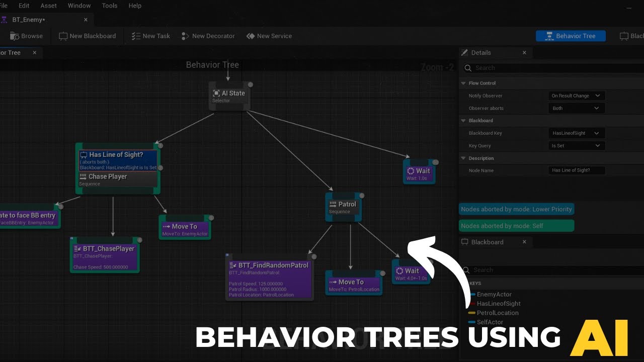
Task: Click the New Task icon
Action: [x=136, y=36]
